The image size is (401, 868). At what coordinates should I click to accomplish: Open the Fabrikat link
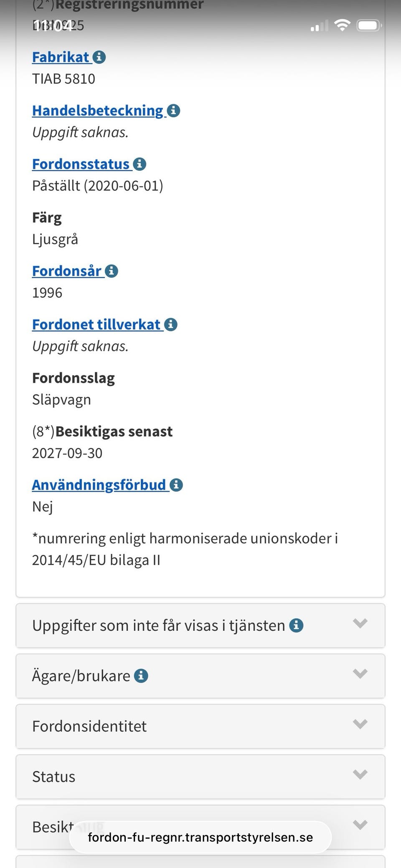[x=61, y=57]
